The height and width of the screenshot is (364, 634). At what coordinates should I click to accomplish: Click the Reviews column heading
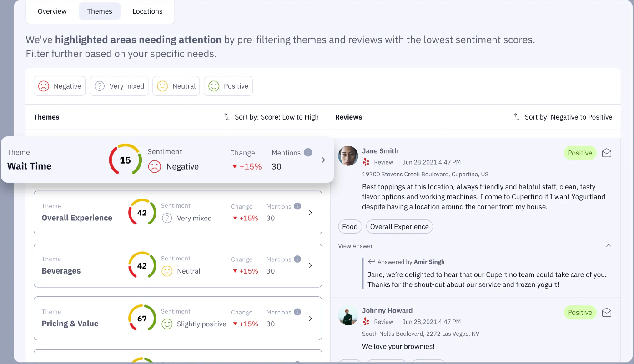[x=349, y=117]
